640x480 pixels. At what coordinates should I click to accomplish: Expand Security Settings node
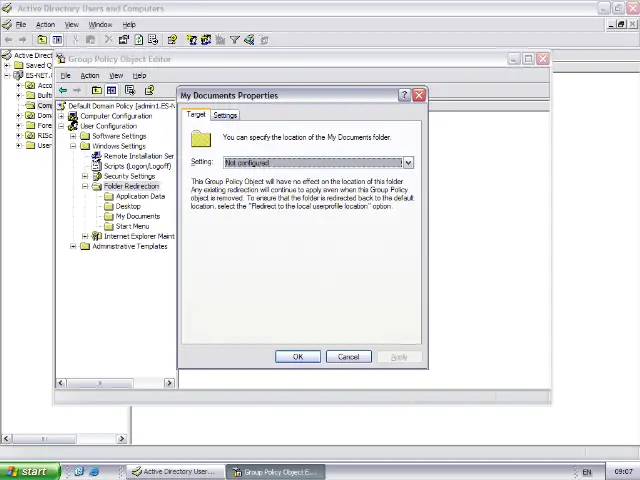pyautogui.click(x=85, y=176)
